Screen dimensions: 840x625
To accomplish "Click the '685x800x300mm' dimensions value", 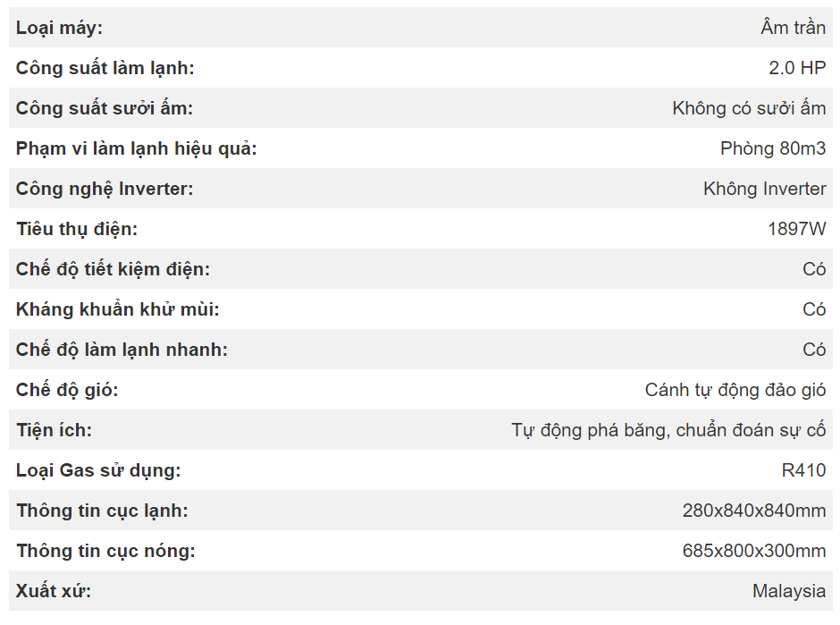I will click(x=754, y=551).
